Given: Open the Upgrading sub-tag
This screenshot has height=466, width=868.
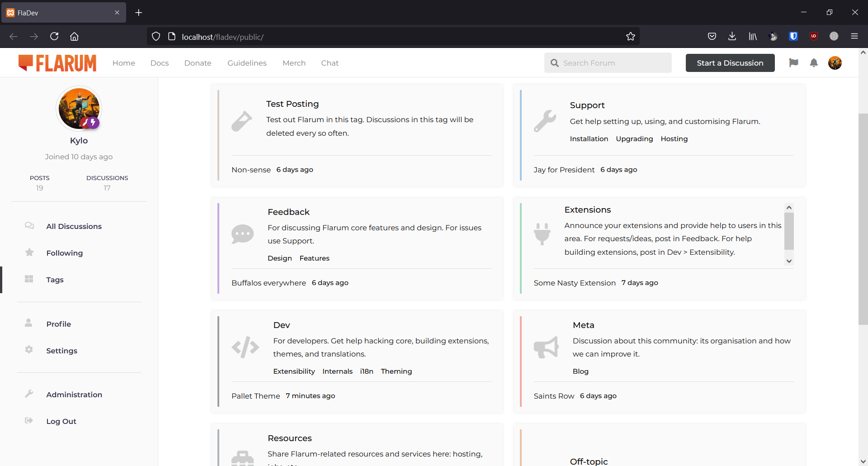Looking at the screenshot, I should coord(635,138).
